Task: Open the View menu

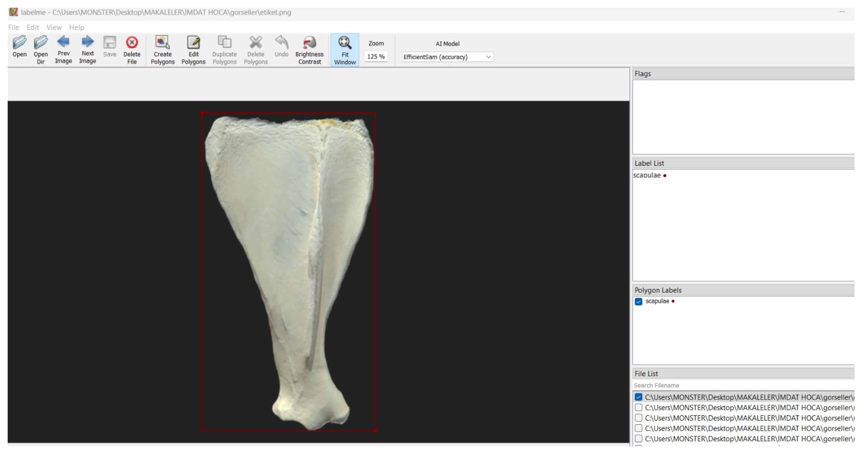Action: (x=54, y=27)
